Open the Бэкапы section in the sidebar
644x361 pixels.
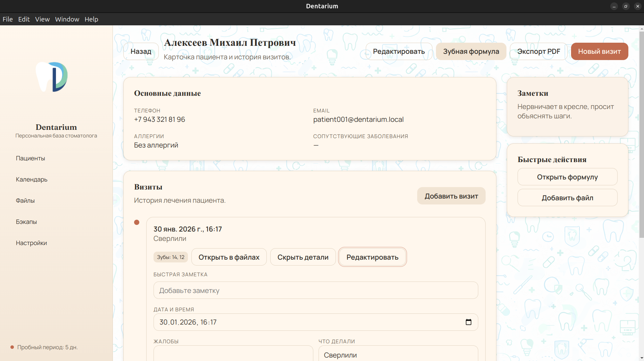click(26, 221)
